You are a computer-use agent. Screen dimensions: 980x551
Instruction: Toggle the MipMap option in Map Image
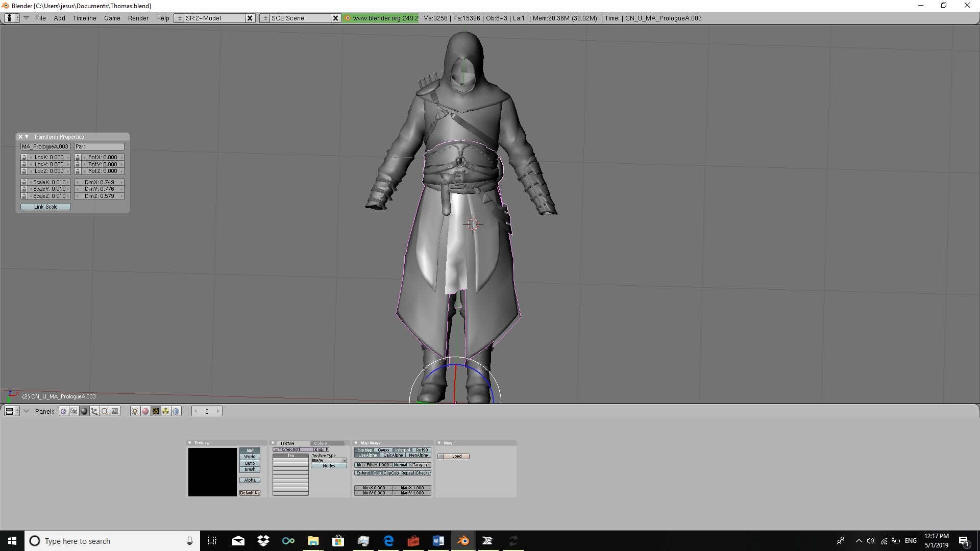tap(364, 450)
